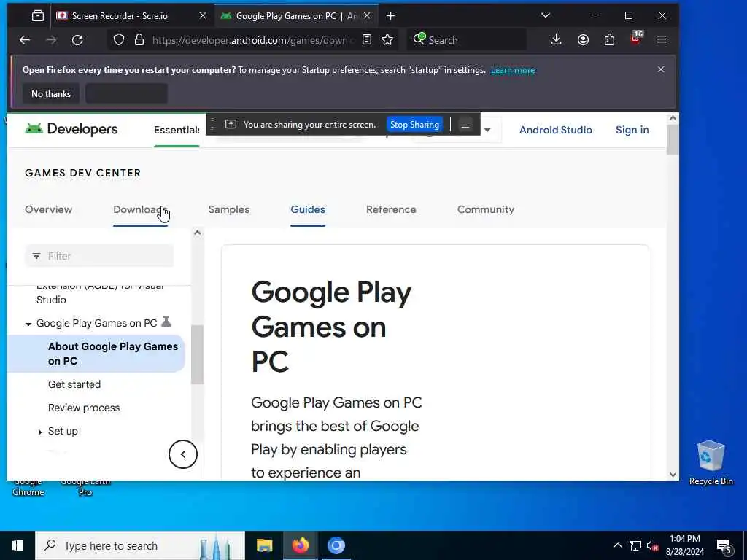The image size is (747, 560).
Task: Click Firefox address bar URL
Action: (x=253, y=41)
